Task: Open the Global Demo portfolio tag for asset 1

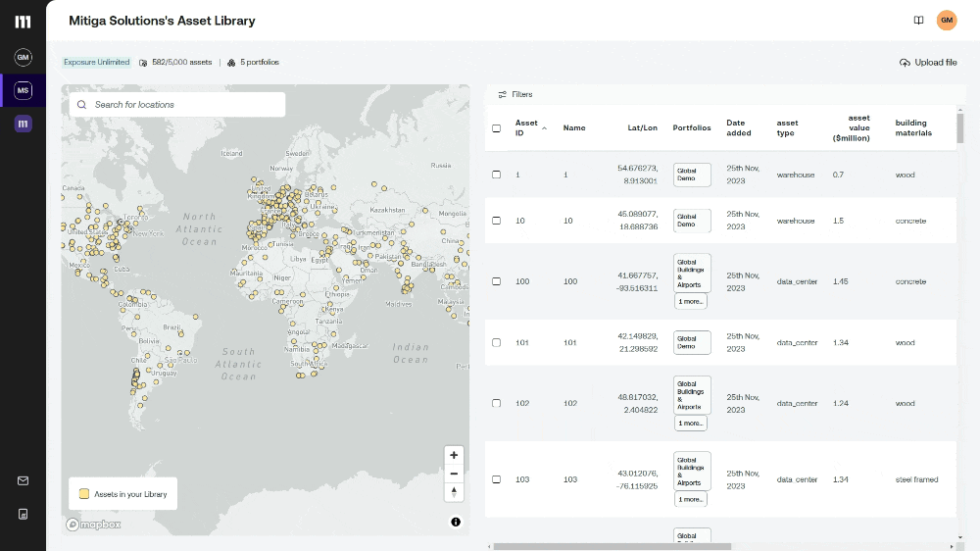Action: click(691, 175)
